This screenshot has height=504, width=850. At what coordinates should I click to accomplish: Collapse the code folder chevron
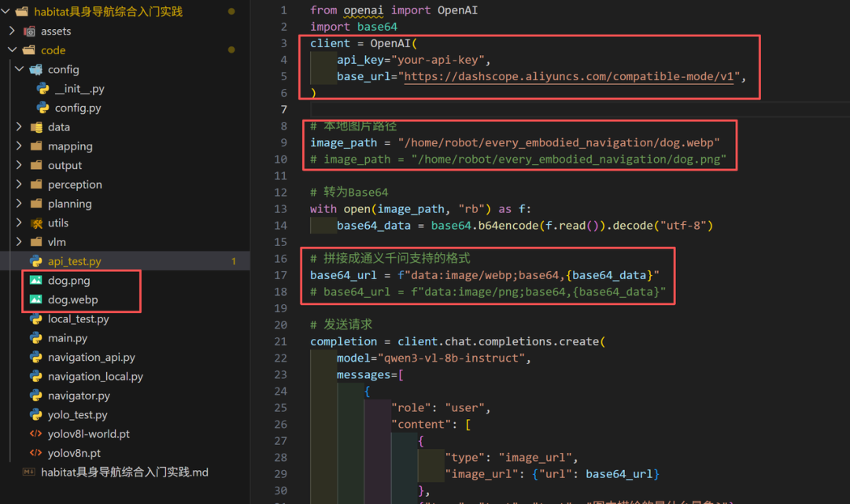13,50
